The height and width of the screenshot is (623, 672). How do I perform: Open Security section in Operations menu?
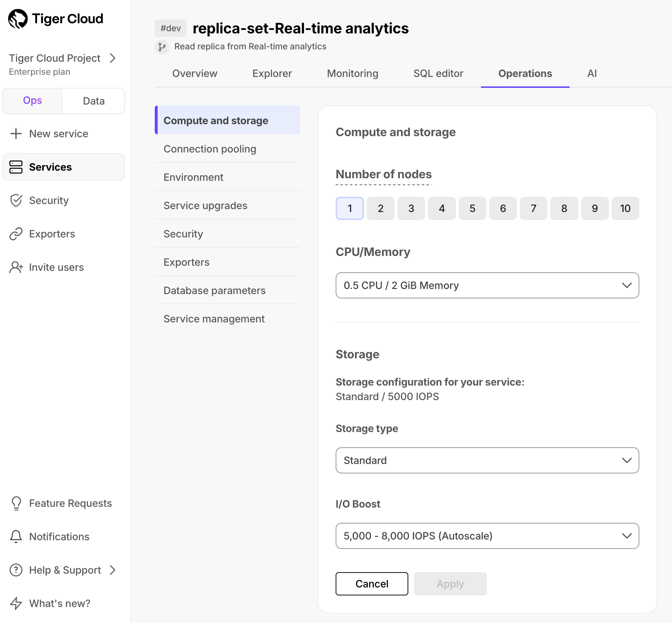pos(227,234)
